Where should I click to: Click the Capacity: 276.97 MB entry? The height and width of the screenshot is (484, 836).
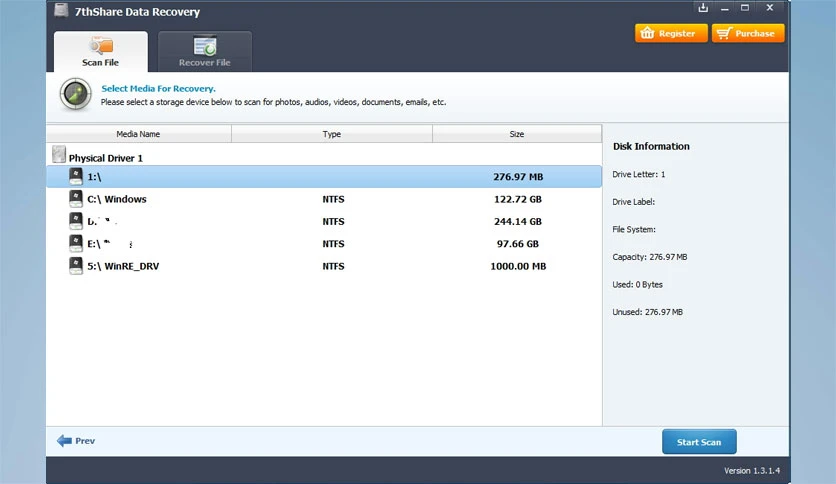coord(649,257)
